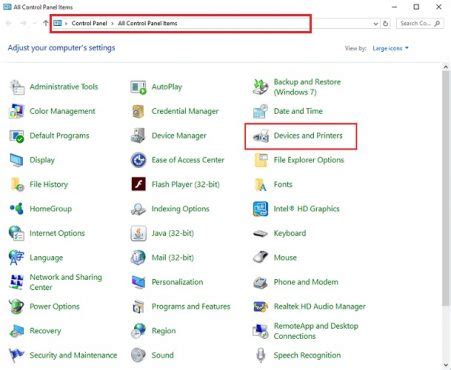Open the Indexing Options icon

pyautogui.click(x=138, y=209)
